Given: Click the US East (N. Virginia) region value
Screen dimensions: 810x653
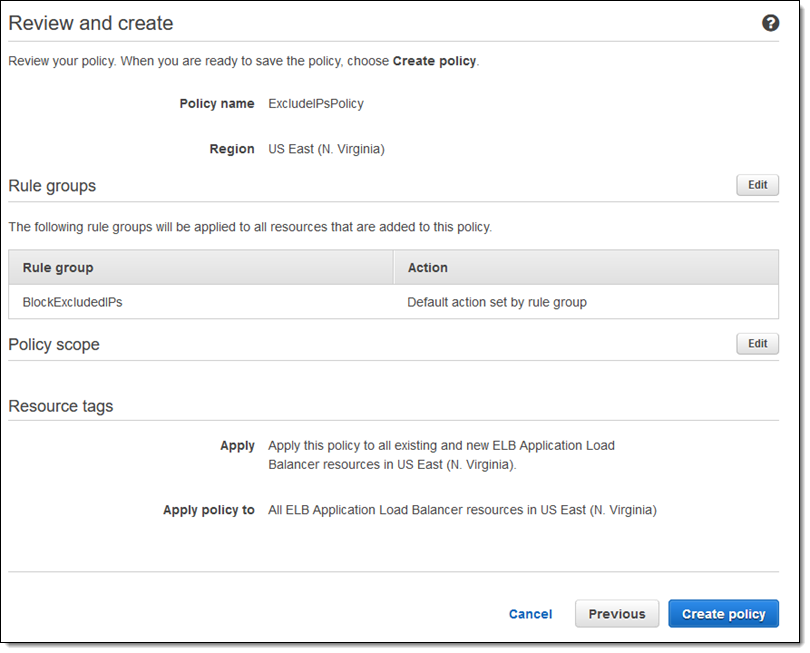Looking at the screenshot, I should tap(326, 149).
